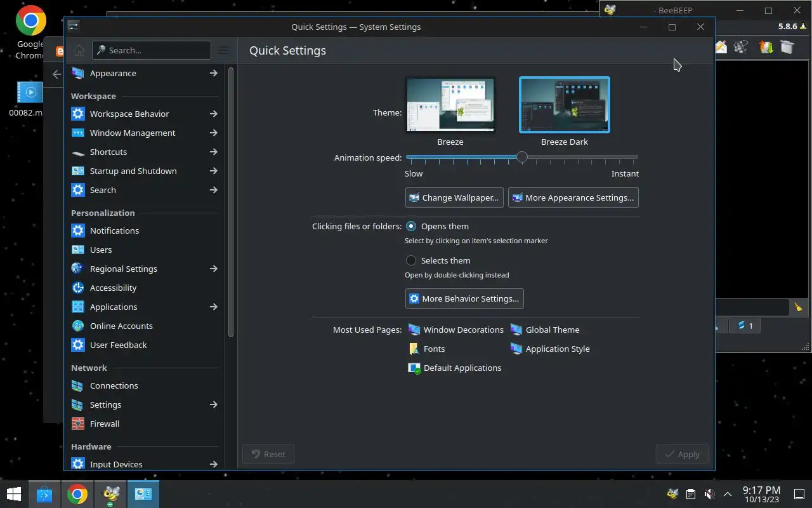Open the Online Accounts sidebar icon
This screenshot has width=812, height=508.
tap(78, 326)
